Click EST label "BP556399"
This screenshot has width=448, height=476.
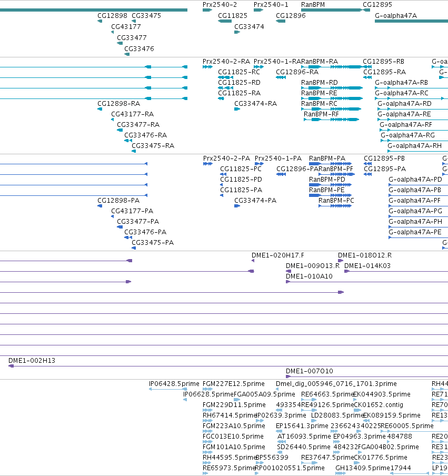[x=272, y=458]
